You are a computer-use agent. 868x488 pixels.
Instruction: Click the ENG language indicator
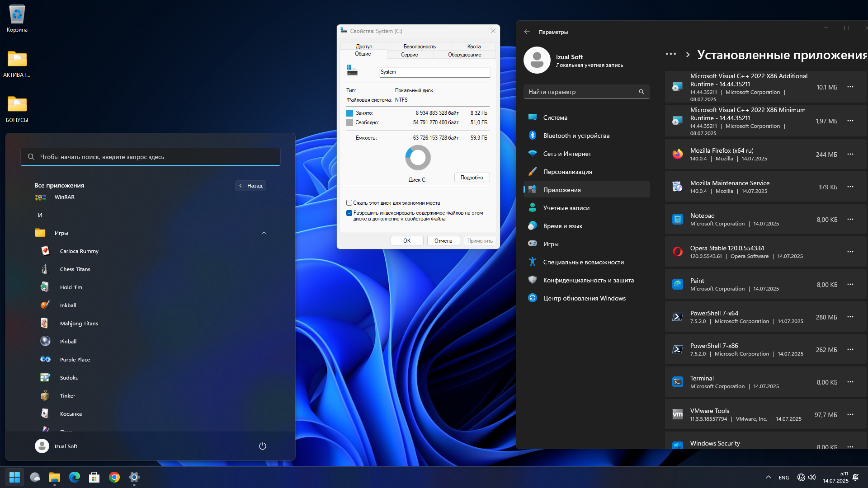(784, 478)
